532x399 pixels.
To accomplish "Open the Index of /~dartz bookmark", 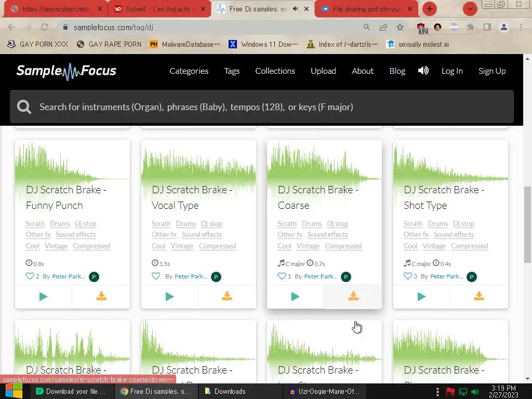I will tap(342, 44).
